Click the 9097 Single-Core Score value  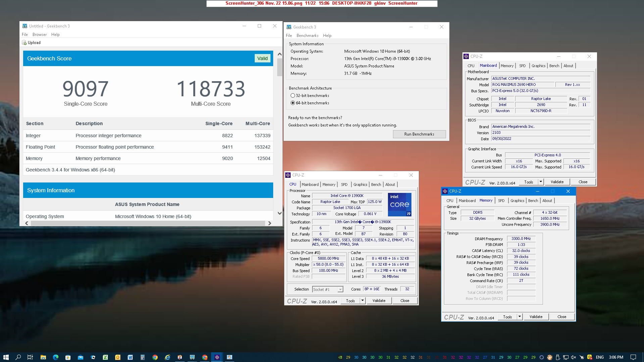(86, 89)
